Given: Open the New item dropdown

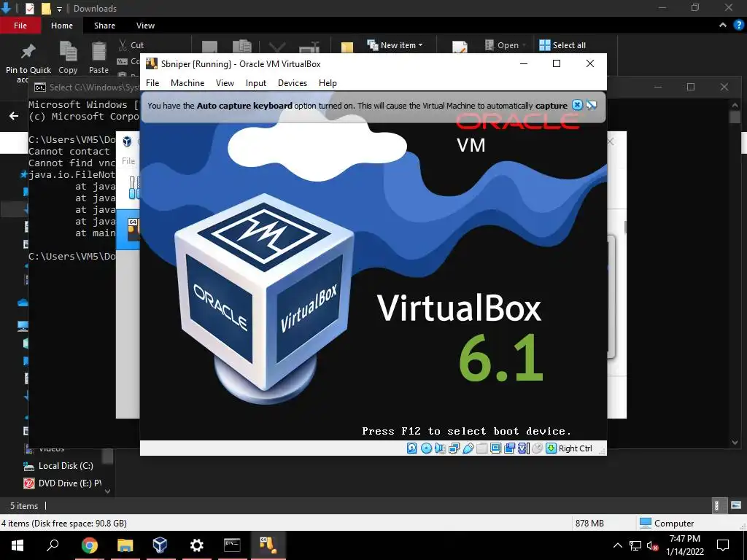Looking at the screenshot, I should (395, 44).
